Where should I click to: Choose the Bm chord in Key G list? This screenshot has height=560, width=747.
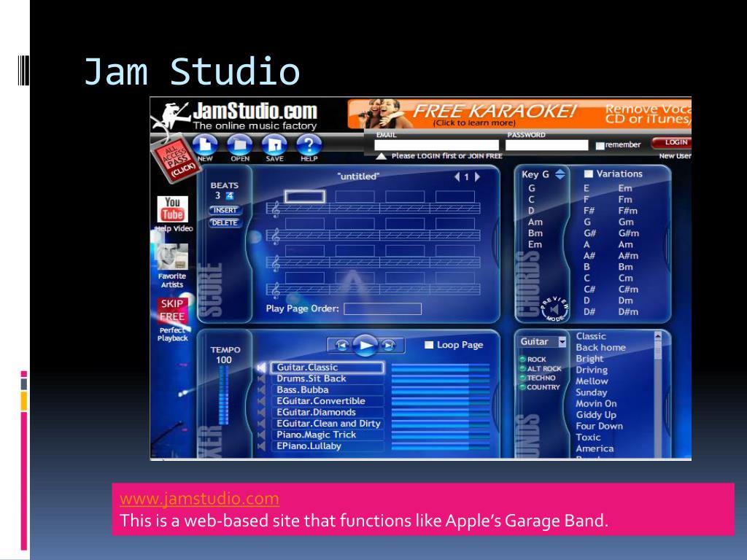point(535,233)
